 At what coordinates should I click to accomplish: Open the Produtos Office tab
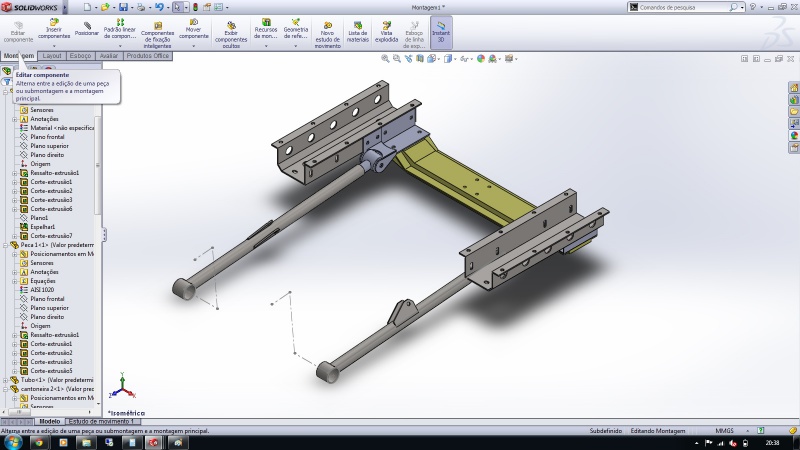coord(147,56)
